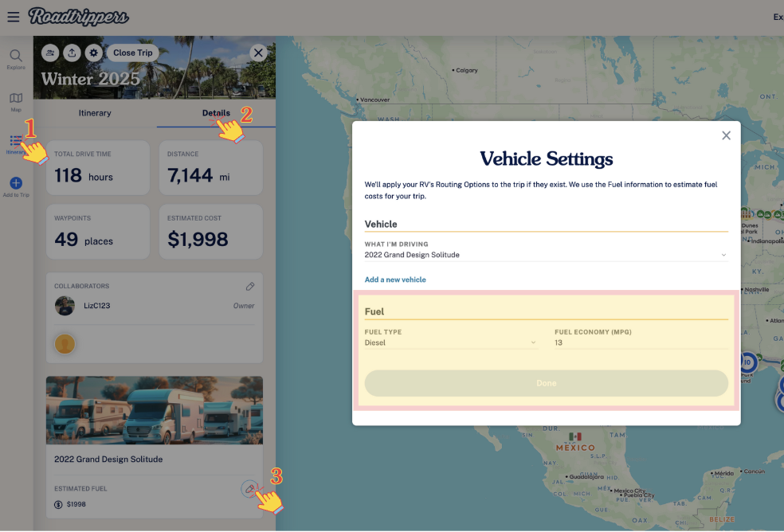Click the Fuel Economy MPG field
Image resolution: width=784 pixels, height=532 pixels.
[641, 342]
